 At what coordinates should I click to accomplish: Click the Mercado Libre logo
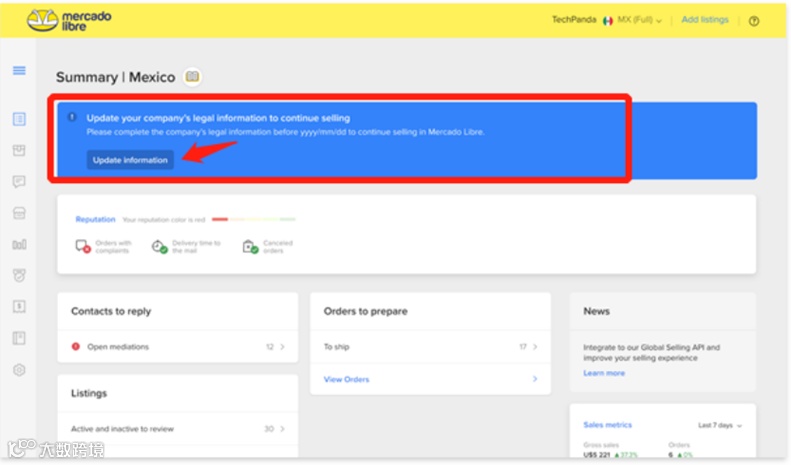point(69,20)
